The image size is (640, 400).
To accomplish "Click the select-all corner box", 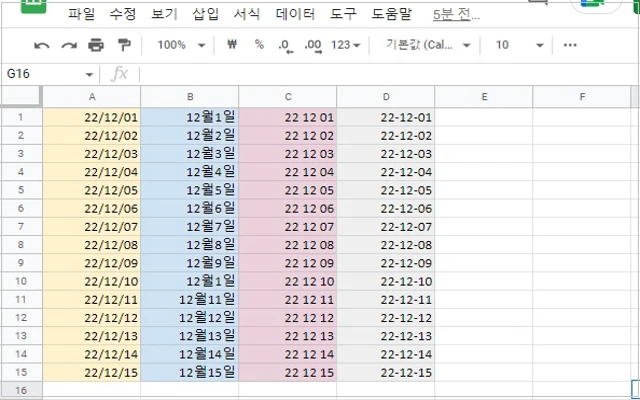I will 21,97.
